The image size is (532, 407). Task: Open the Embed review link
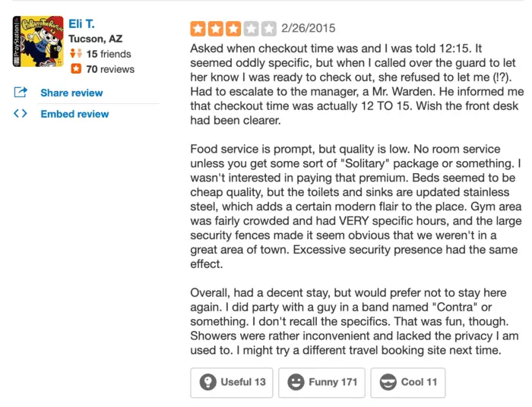pyautogui.click(x=74, y=114)
